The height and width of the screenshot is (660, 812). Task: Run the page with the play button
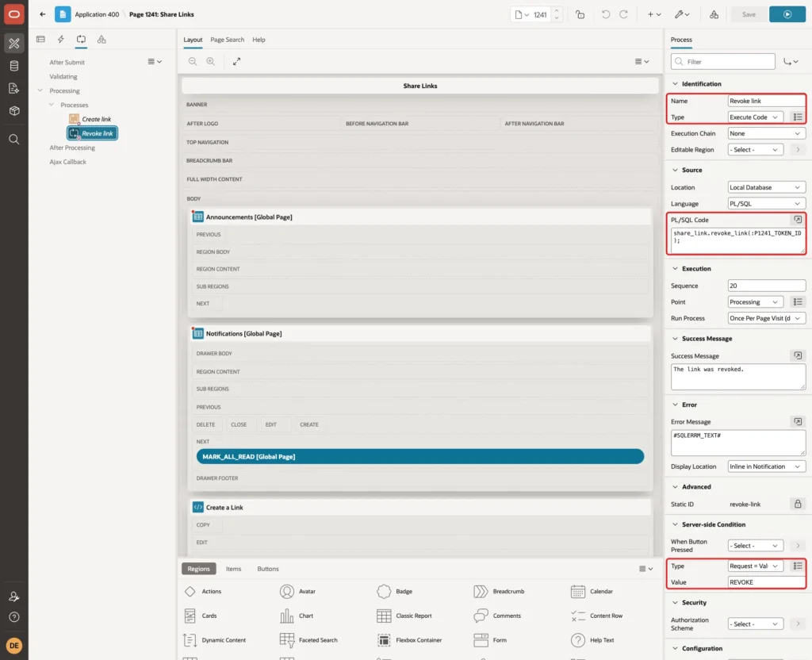(787, 14)
